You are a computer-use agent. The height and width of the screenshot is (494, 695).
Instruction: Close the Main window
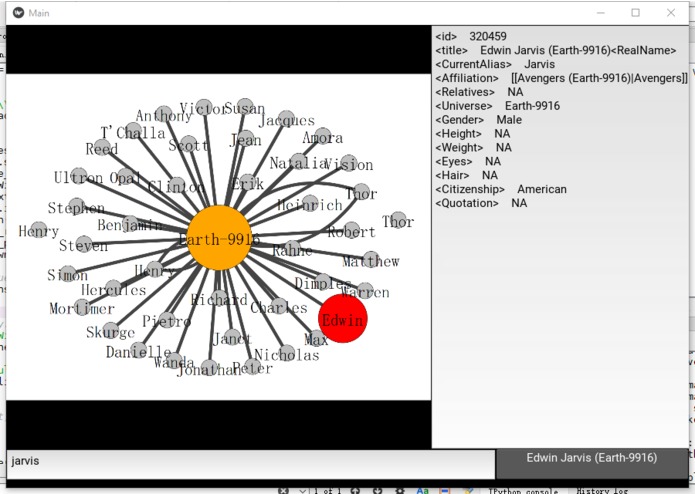[x=671, y=13]
